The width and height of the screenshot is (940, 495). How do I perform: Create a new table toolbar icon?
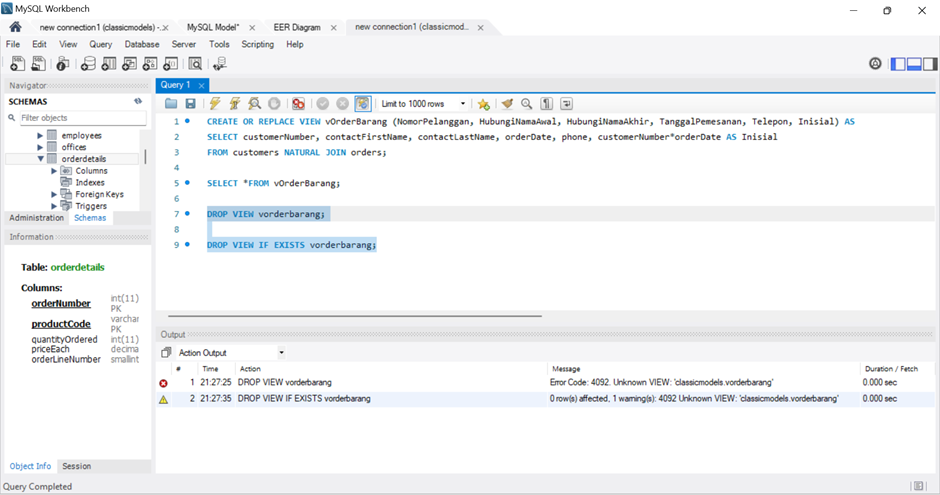pyautogui.click(x=109, y=64)
